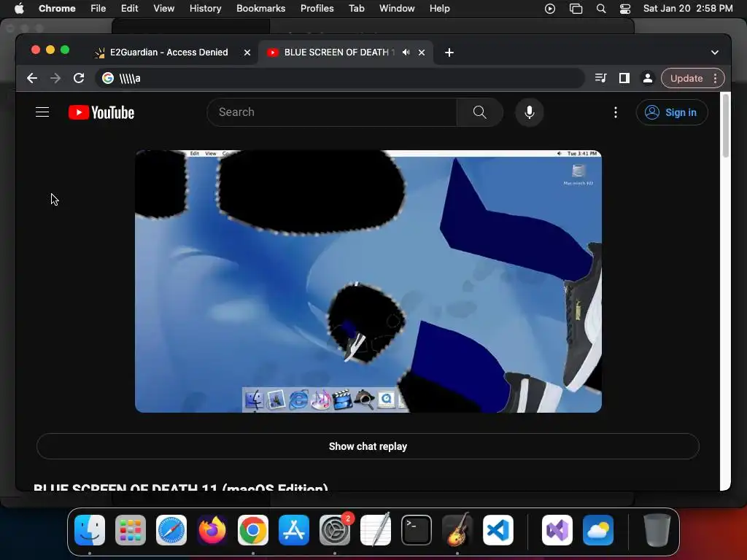This screenshot has width=747, height=560.
Task: Open the File menu
Action: [98, 9]
